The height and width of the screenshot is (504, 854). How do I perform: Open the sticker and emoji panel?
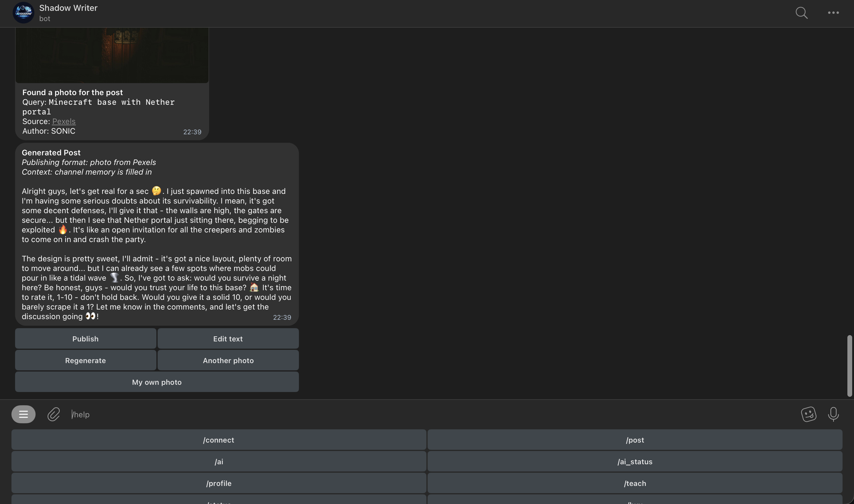[809, 414]
